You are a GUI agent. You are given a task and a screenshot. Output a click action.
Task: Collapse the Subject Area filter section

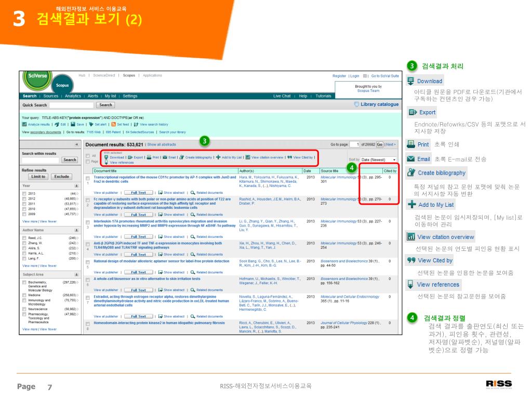coord(76,274)
